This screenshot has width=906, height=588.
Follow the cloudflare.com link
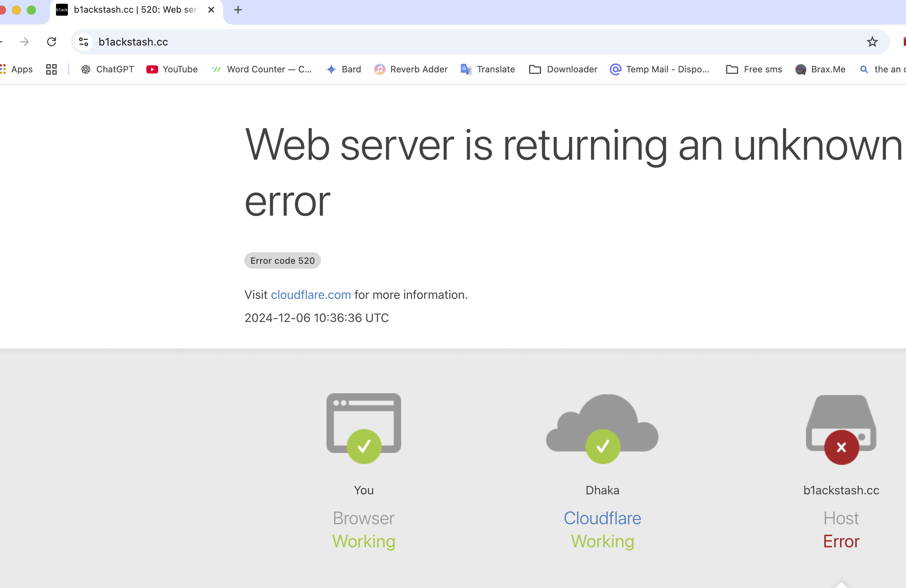310,295
